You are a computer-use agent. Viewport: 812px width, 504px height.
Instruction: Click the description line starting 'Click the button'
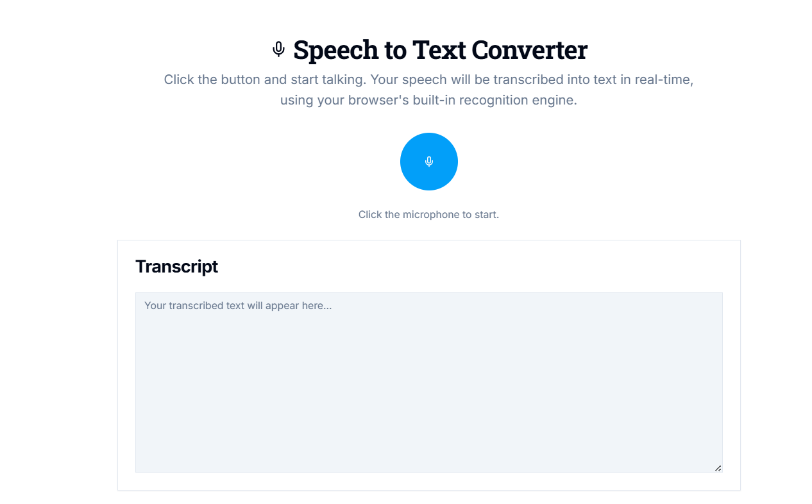tap(428, 80)
